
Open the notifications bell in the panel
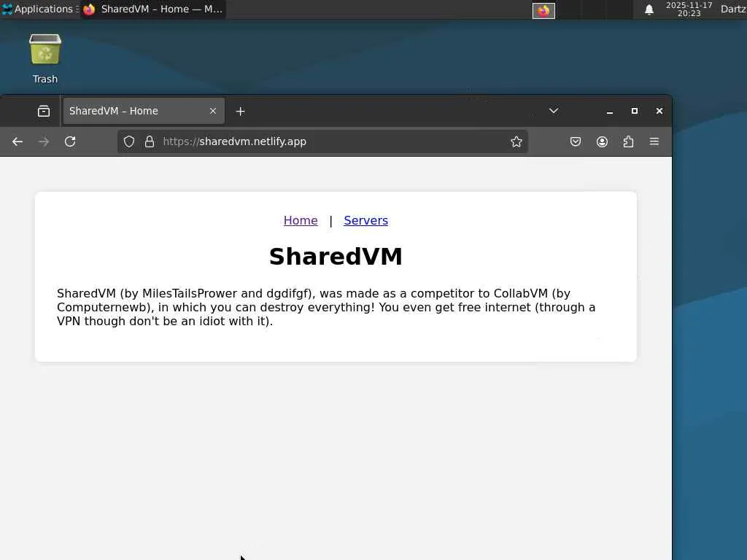649,9
